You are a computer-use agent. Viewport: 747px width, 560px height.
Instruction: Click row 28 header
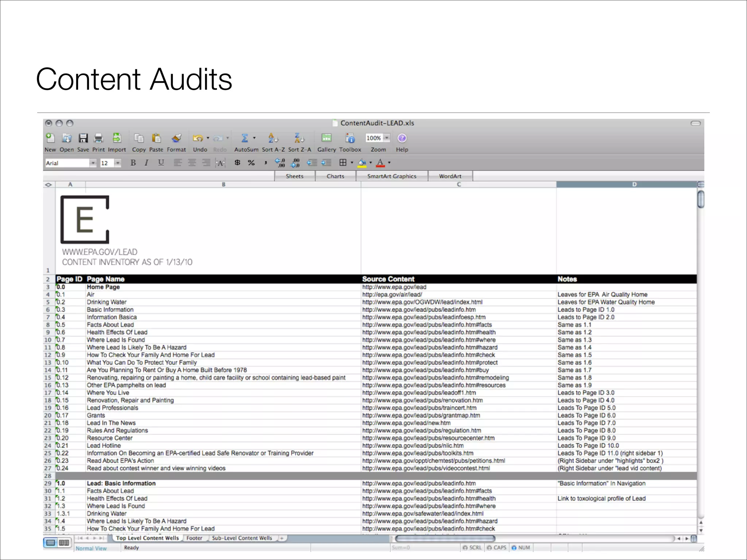48,476
